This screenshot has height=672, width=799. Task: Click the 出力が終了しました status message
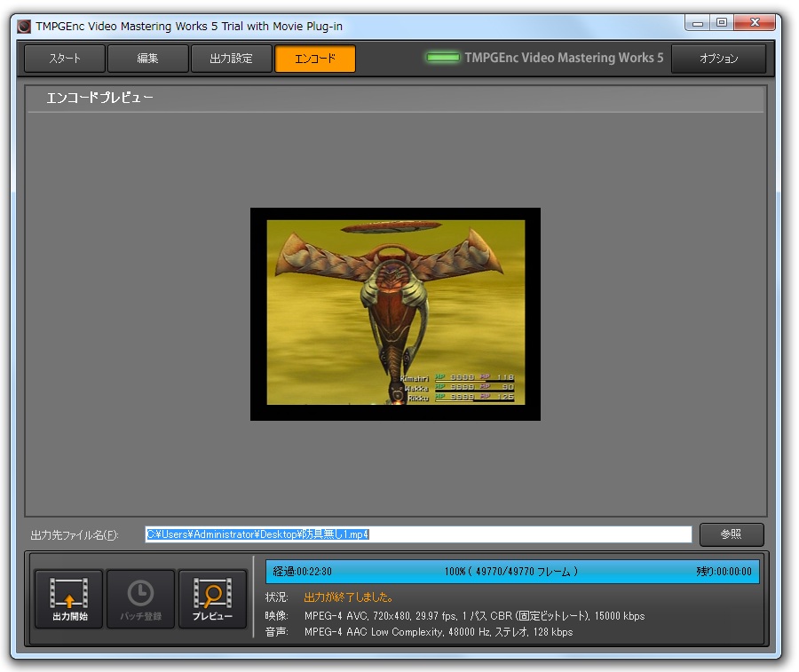[349, 597]
